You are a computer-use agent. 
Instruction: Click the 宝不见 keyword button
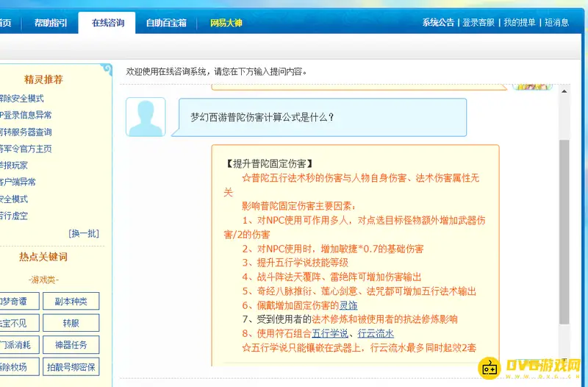[20, 323]
